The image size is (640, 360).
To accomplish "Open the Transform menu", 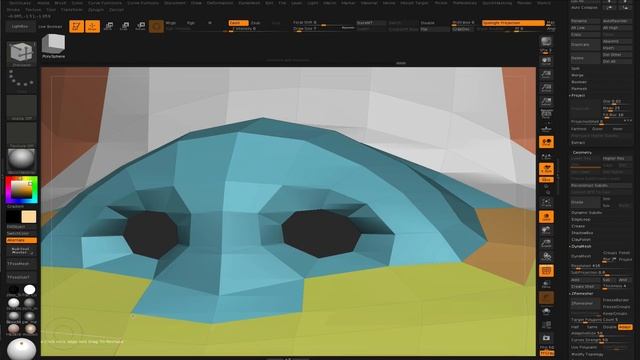I will [x=71, y=9].
